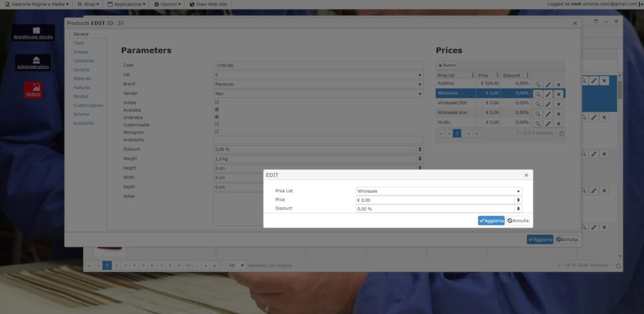
Task: Open the Shop menu
Action: [x=89, y=4]
